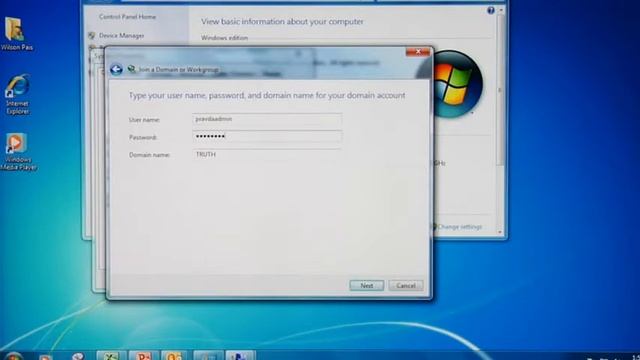Screen dimensions: 640x360
Task: Click the System window scroll-up arrow
Action: click(x=501, y=10)
